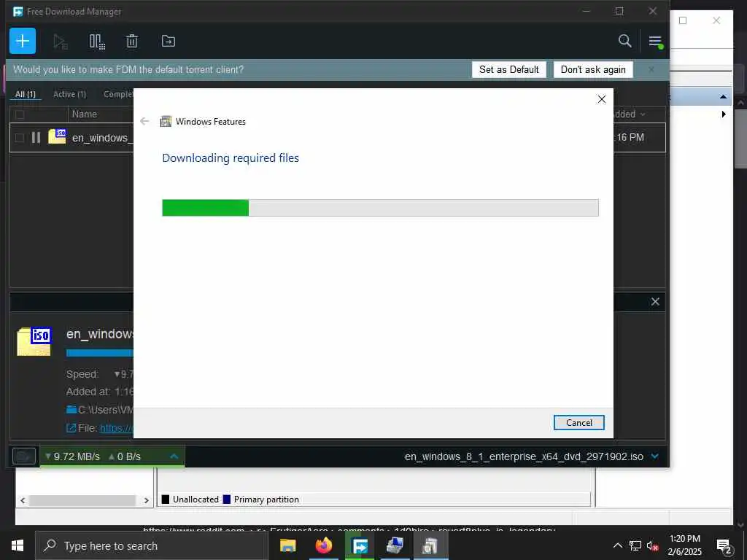Click the Primary partition blue legend swatch
747x560 pixels.
(227, 499)
